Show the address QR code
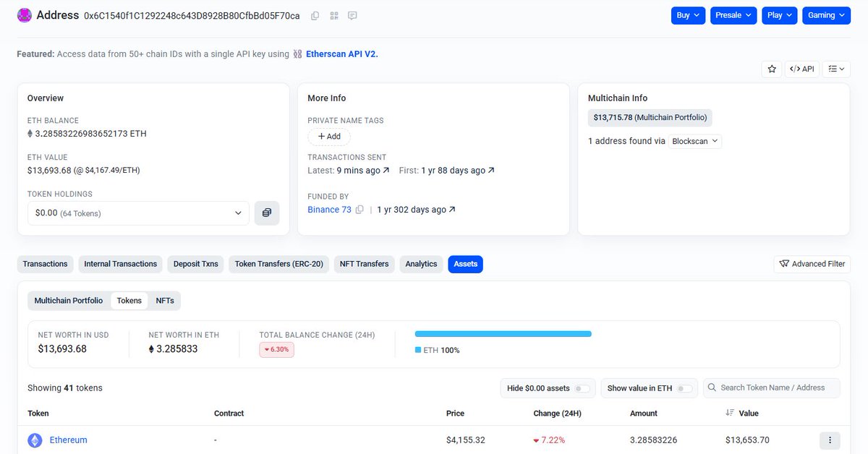The height and width of the screenshot is (454, 868). tap(333, 16)
